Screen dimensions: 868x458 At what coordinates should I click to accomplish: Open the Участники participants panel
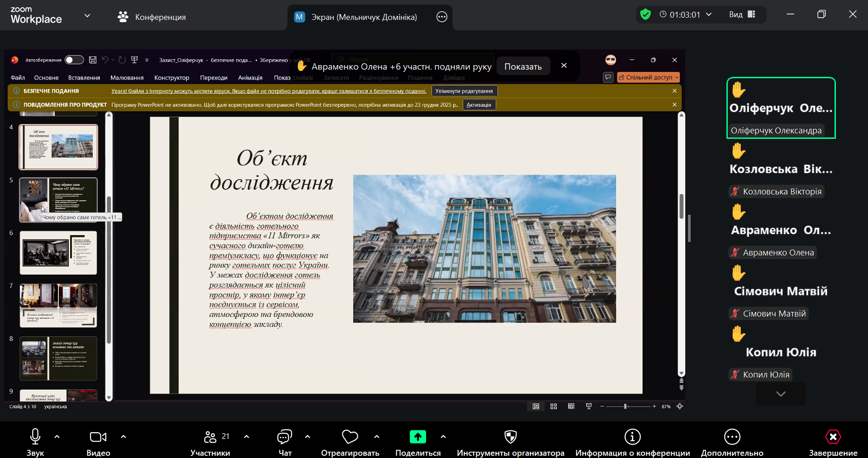tap(210, 437)
